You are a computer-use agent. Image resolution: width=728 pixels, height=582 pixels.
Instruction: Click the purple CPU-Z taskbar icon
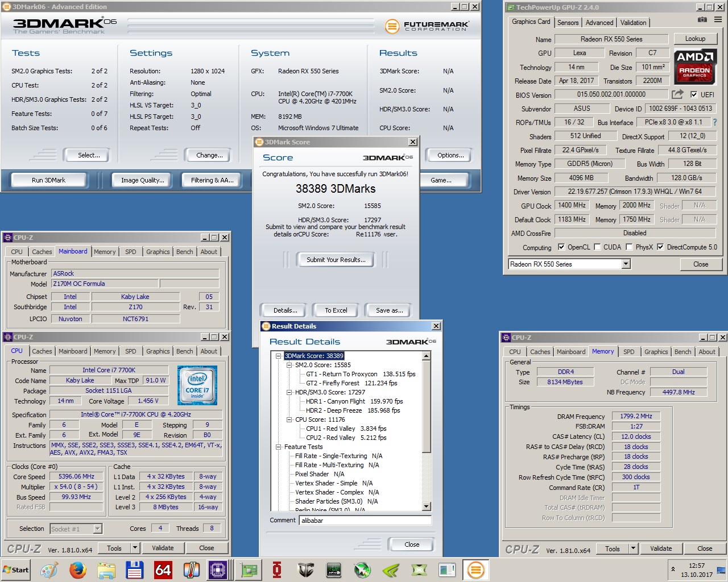tap(217, 569)
